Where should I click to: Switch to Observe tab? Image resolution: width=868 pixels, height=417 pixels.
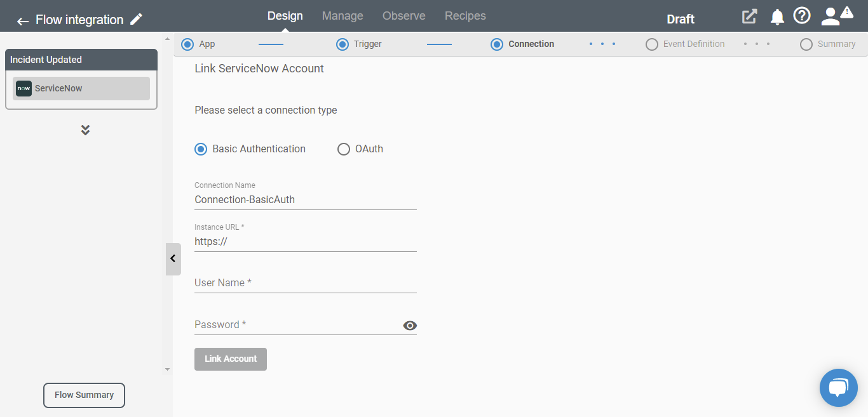pos(404,16)
